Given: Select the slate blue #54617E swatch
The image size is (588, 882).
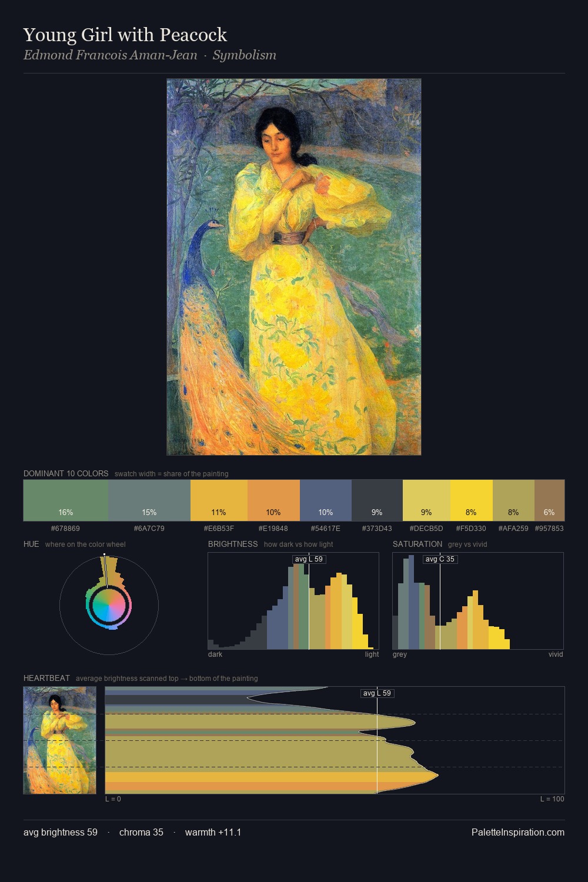Looking at the screenshot, I should click(326, 500).
